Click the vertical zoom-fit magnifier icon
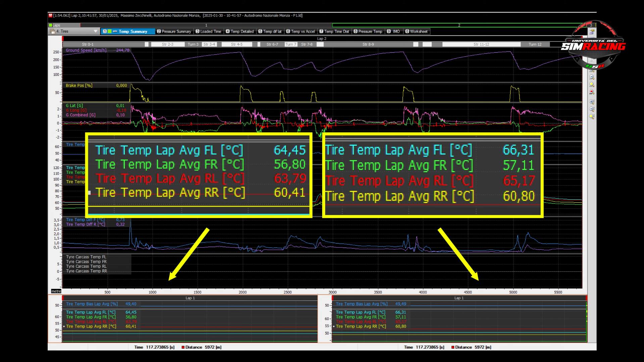Image resolution: width=644 pixels, height=362 pixels. (x=592, y=116)
